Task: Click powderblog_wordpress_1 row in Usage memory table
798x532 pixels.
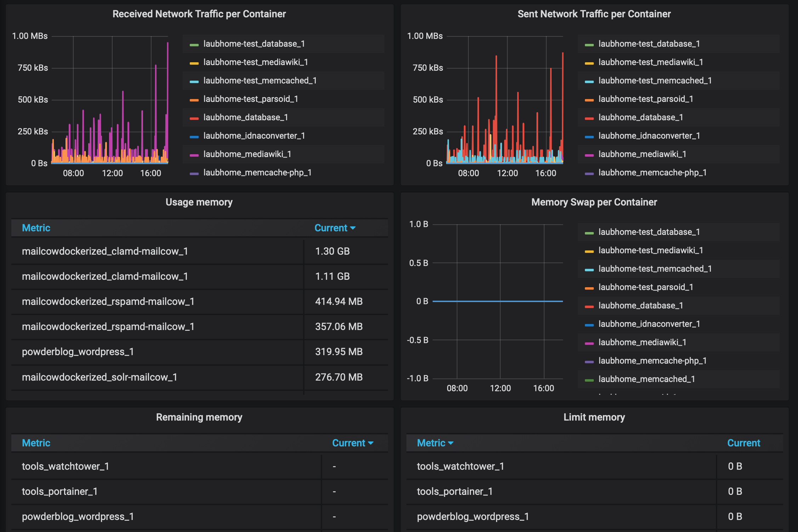Action: [x=78, y=352]
